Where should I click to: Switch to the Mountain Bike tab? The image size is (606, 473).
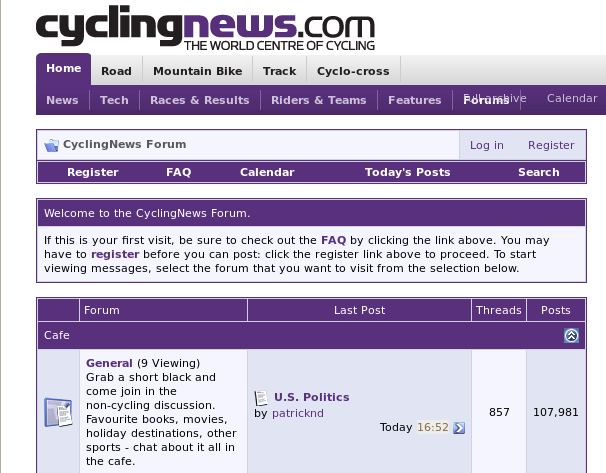point(198,71)
